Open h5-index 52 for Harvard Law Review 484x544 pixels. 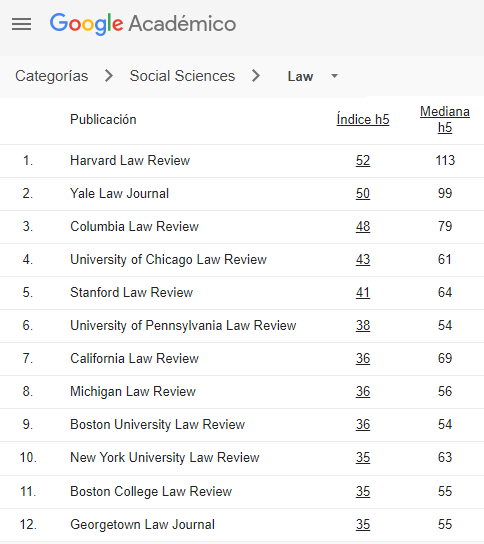point(363,161)
